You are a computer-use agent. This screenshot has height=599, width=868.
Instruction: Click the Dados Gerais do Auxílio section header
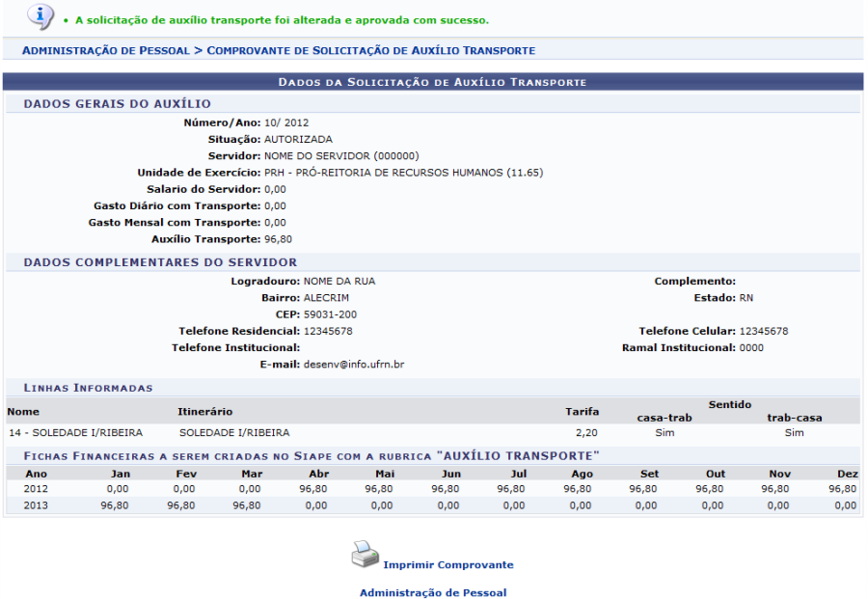[x=117, y=104]
